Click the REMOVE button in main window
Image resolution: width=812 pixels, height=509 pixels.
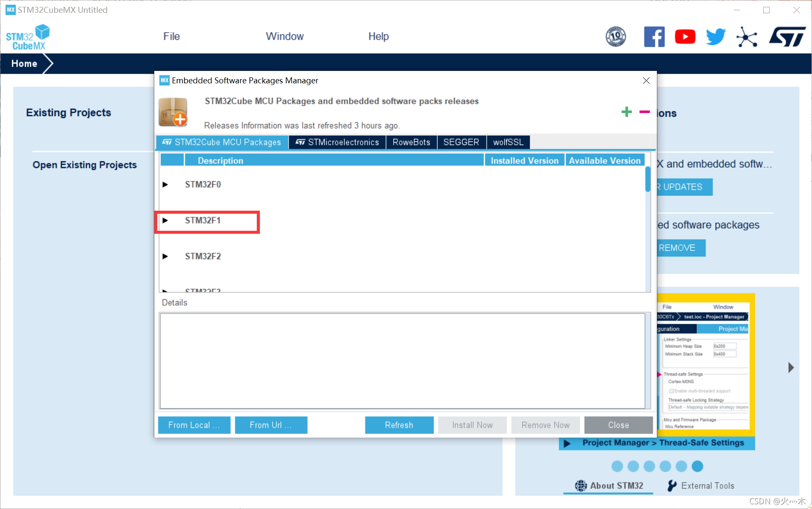(681, 248)
